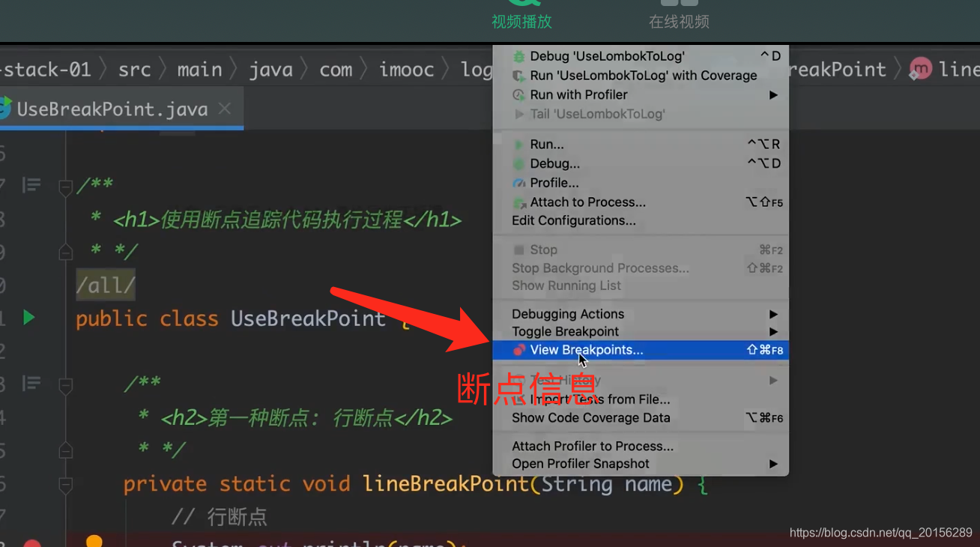Viewport: 980px width, 547px height.
Task: Open Edit Configurations...
Action: click(641, 220)
